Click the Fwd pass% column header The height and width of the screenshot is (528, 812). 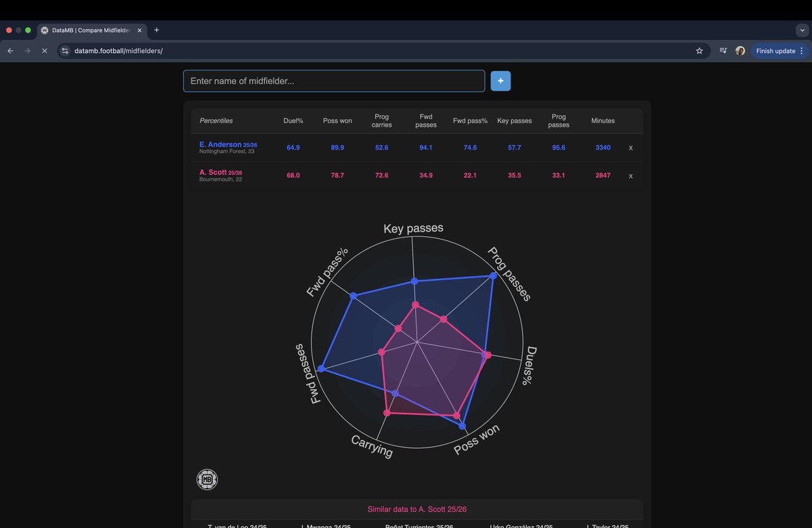(x=470, y=120)
